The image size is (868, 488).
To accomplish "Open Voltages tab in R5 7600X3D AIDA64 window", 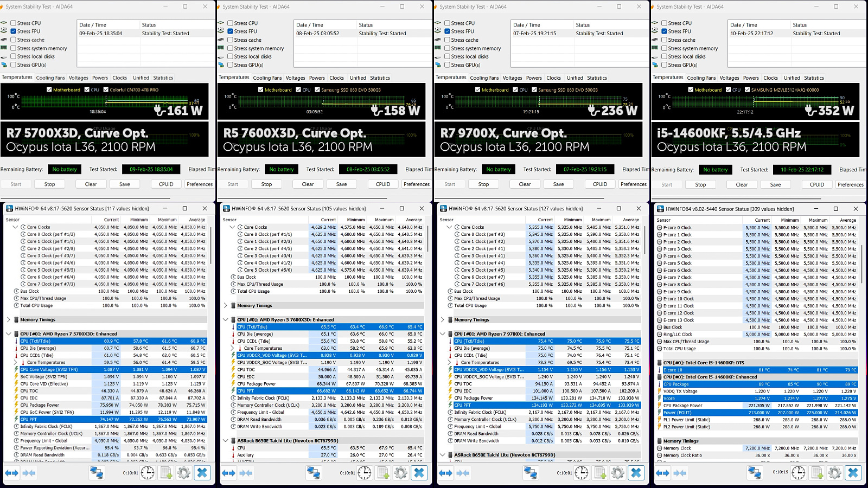I will click(295, 78).
